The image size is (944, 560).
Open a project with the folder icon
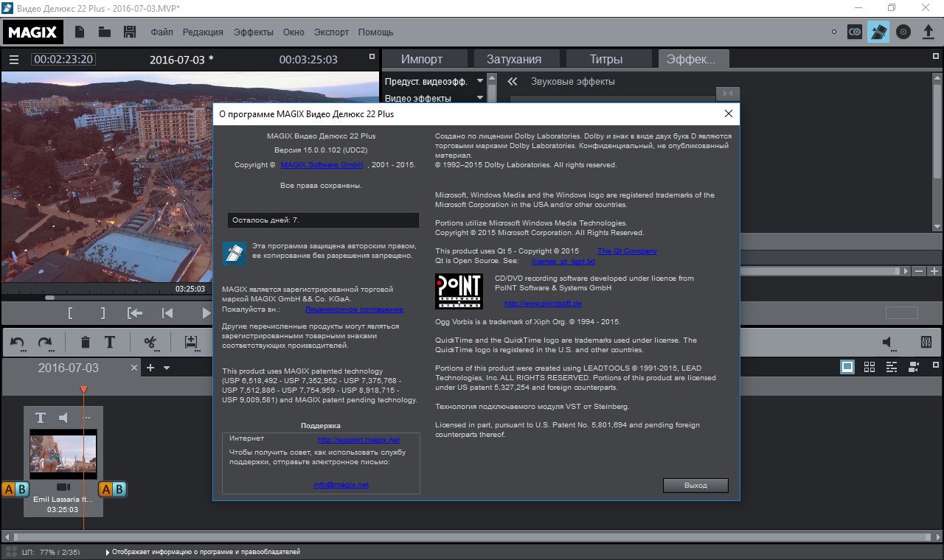pyautogui.click(x=105, y=32)
